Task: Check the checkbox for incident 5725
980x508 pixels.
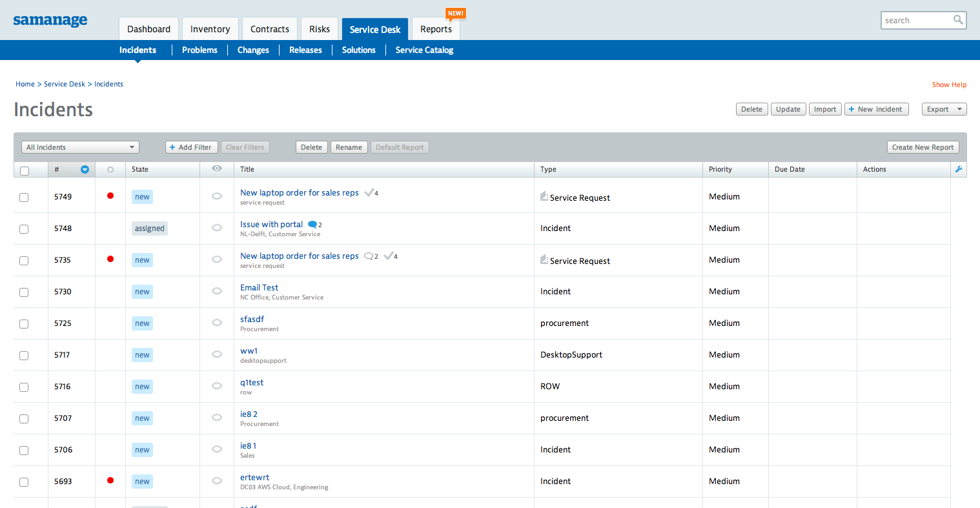Action: pos(24,323)
